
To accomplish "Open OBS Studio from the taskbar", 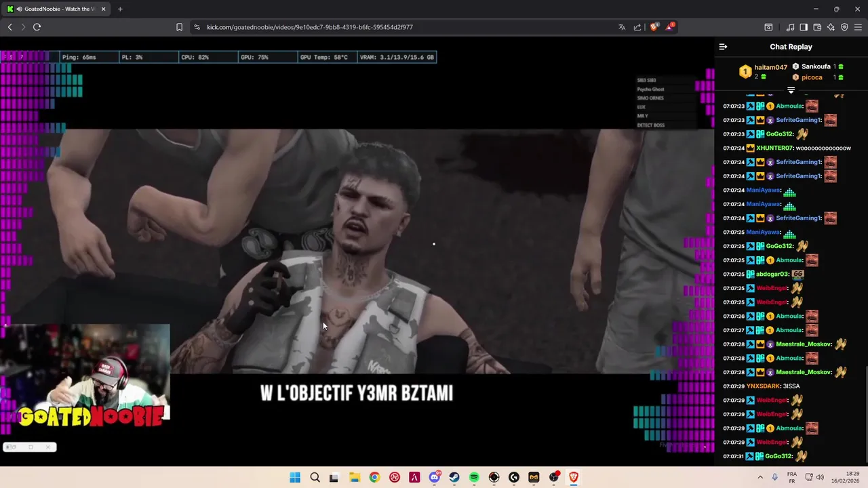I will pos(554,477).
